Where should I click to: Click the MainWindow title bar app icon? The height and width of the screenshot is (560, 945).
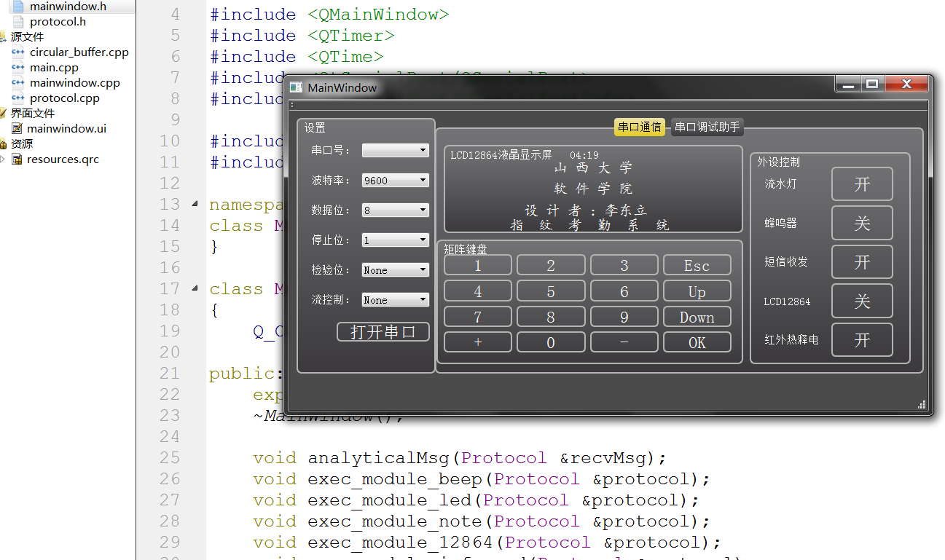(x=296, y=87)
